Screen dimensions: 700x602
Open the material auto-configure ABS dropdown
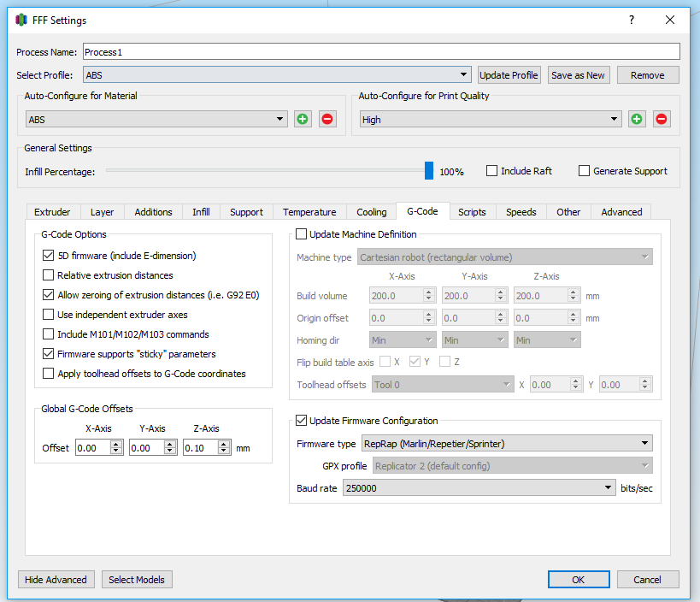point(156,119)
